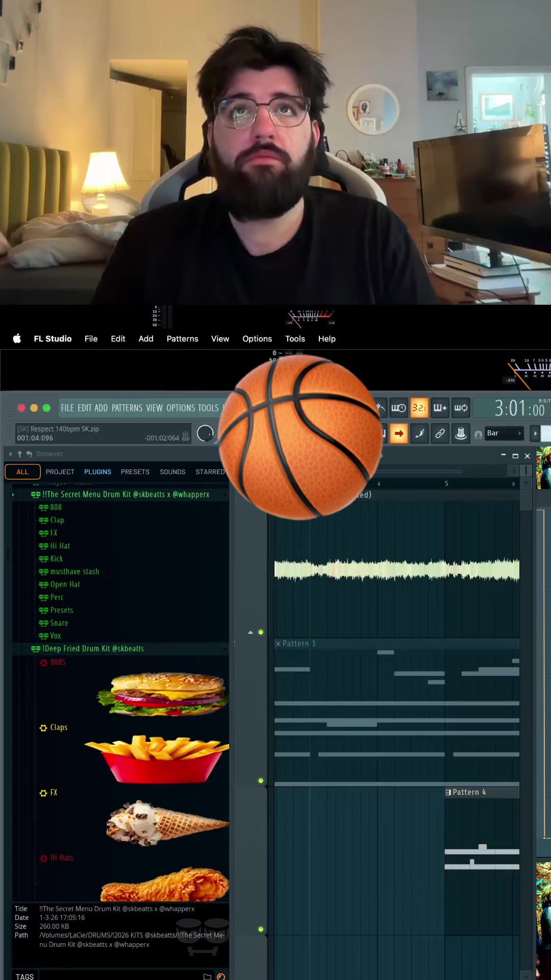
Task: Switch to the PROJECT browser tab
Action: pyautogui.click(x=60, y=472)
